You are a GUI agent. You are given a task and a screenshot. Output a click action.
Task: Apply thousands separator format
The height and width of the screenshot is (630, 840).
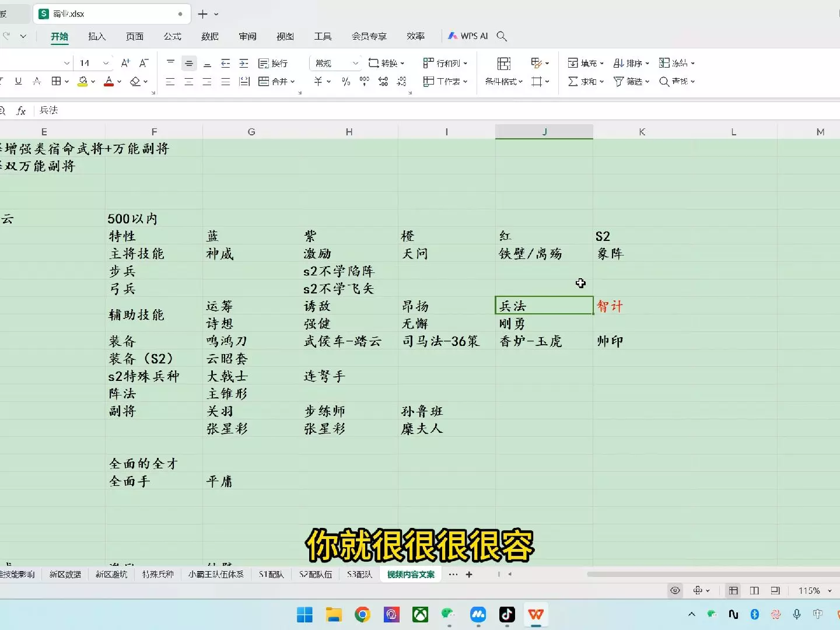point(365,82)
